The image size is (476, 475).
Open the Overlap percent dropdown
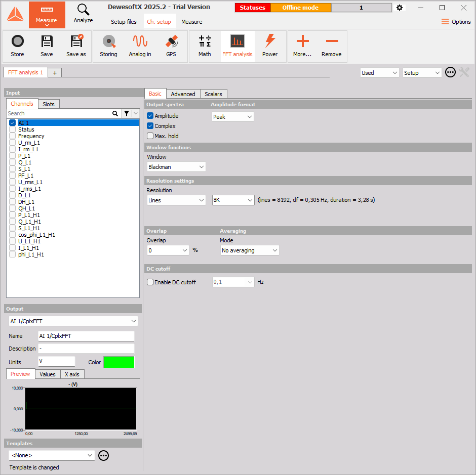coord(168,250)
